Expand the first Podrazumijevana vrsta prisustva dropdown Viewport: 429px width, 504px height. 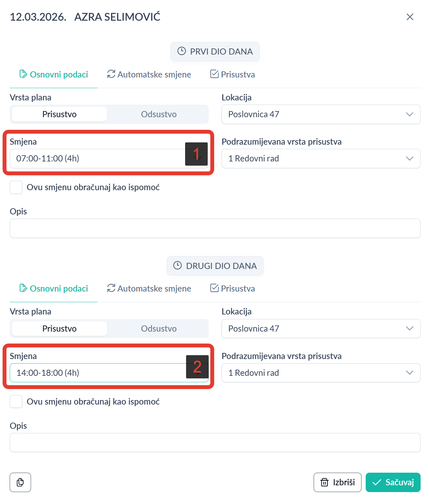click(320, 159)
